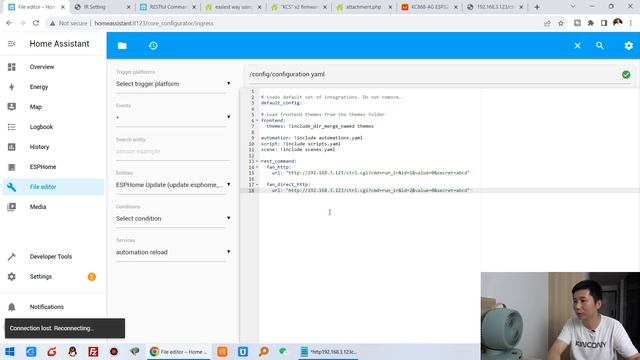Collapse the Home Assistant sidebar menu

click(11, 44)
